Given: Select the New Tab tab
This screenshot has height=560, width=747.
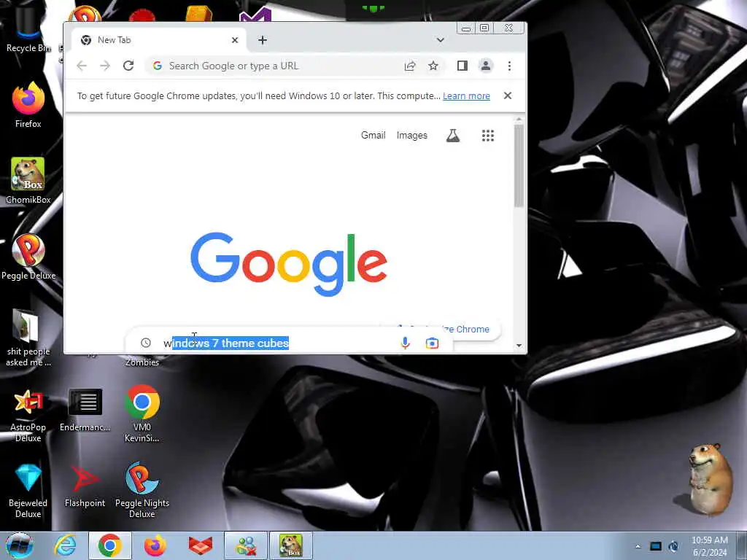Looking at the screenshot, I should pyautogui.click(x=159, y=40).
